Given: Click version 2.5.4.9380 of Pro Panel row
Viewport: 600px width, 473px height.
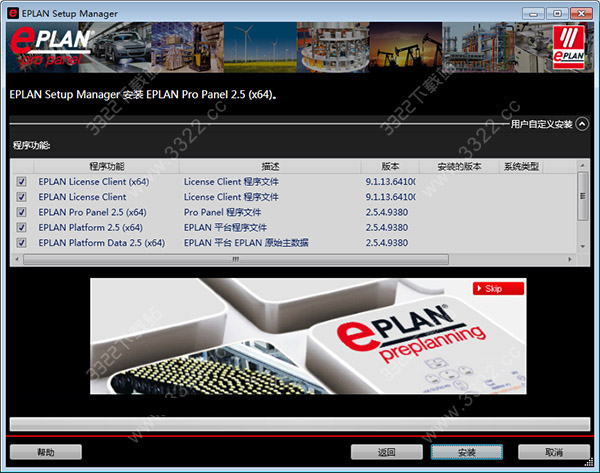Looking at the screenshot, I should [386, 212].
